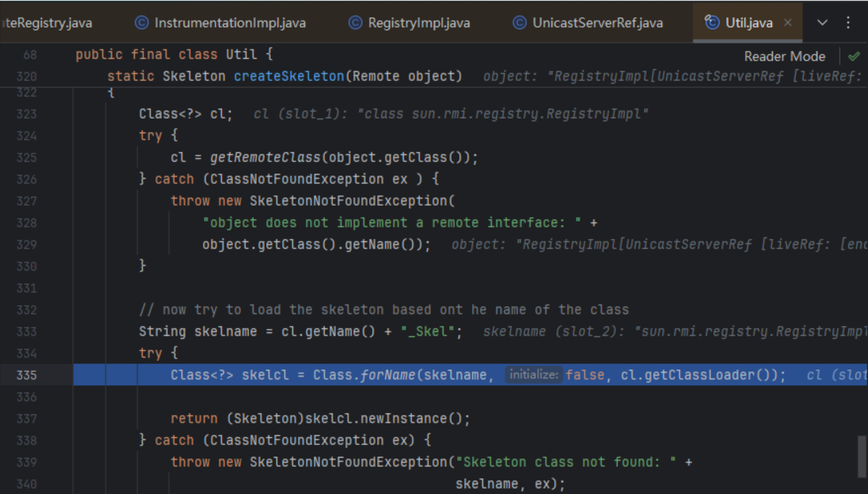The image size is (868, 494).
Task: Select the InstrumentationImpl.java tab
Action: [230, 23]
